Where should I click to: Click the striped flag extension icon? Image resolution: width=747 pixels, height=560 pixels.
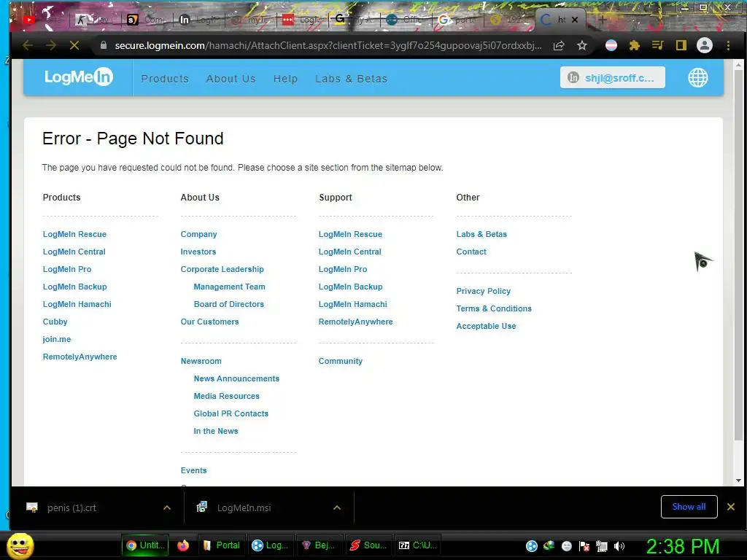pyautogui.click(x=611, y=46)
